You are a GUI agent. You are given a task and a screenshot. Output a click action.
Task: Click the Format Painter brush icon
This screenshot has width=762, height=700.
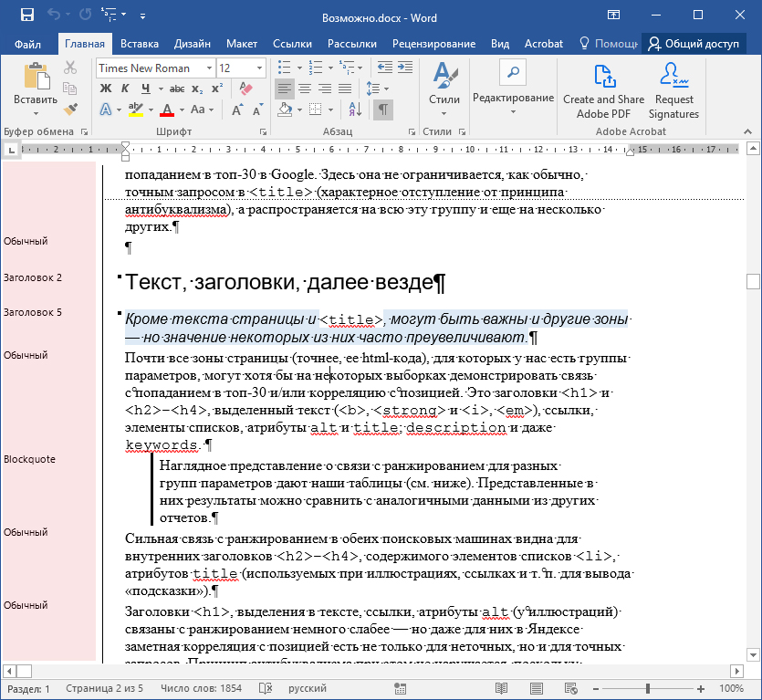click(x=70, y=110)
